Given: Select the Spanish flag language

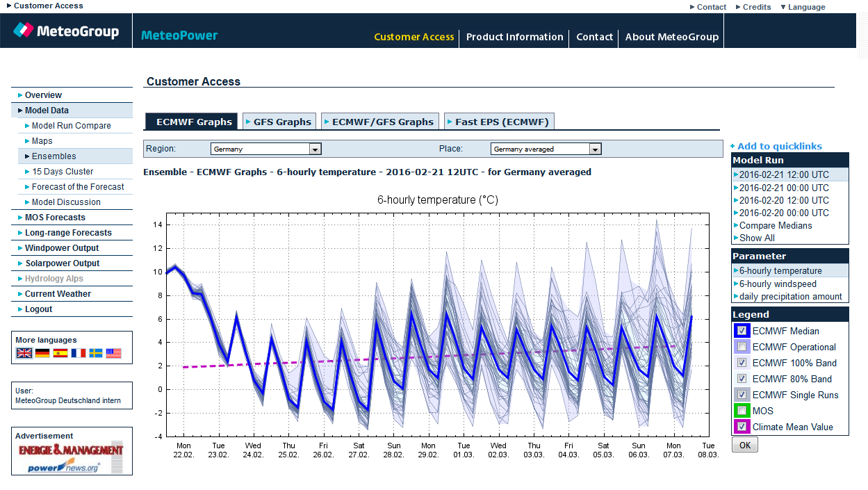Looking at the screenshot, I should [60, 353].
